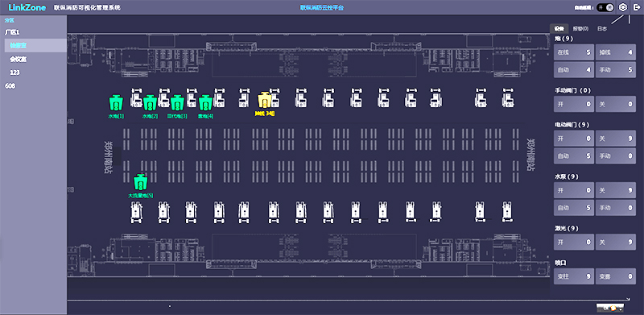
Task: Select the yellow highlighted cannon device
Action: (x=264, y=101)
